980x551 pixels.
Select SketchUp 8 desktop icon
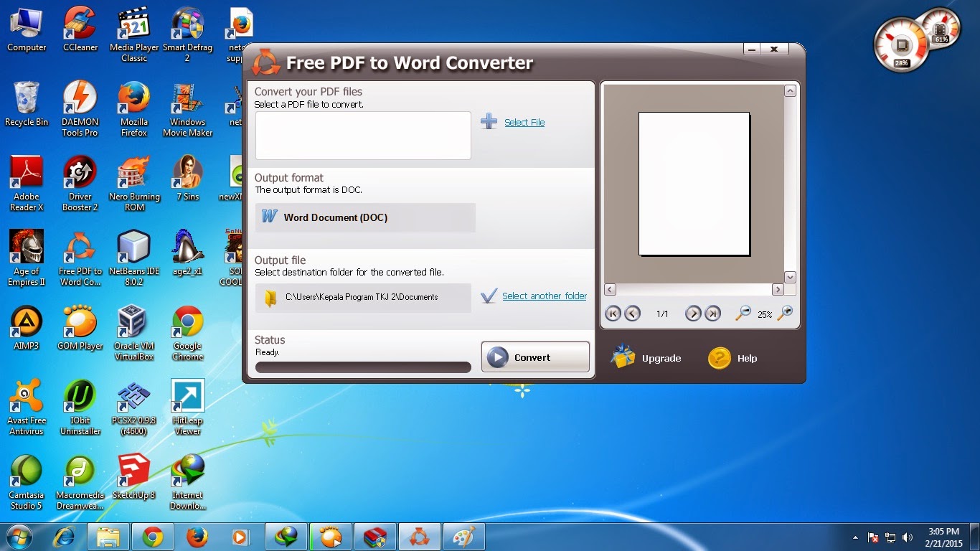point(134,478)
